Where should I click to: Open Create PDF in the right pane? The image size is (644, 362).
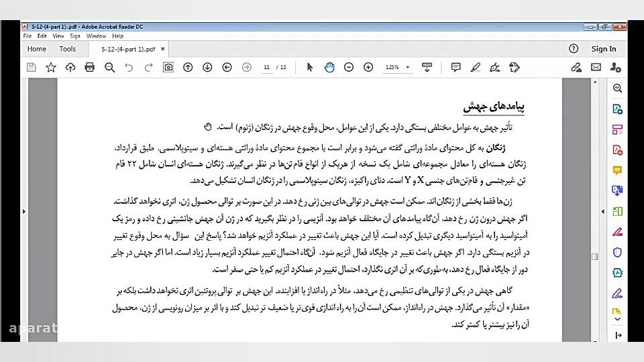pos(617,149)
